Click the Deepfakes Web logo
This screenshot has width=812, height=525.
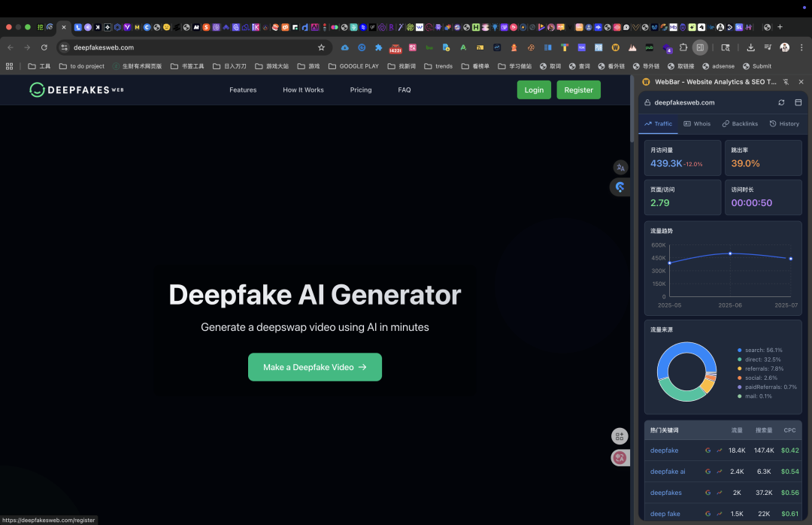(x=77, y=90)
